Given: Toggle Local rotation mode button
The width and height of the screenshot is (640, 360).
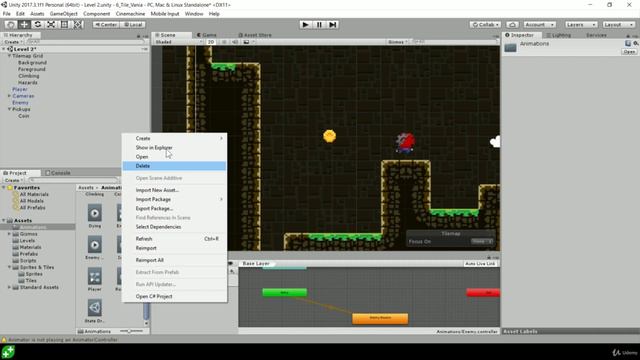Looking at the screenshot, I should pos(133,24).
